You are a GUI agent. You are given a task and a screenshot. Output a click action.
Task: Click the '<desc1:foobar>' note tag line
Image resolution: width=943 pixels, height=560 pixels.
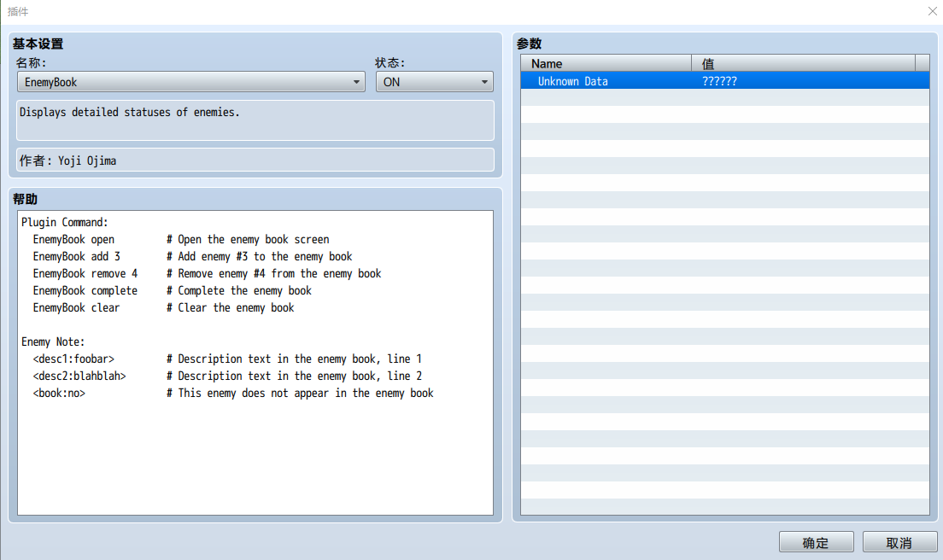pos(227,359)
